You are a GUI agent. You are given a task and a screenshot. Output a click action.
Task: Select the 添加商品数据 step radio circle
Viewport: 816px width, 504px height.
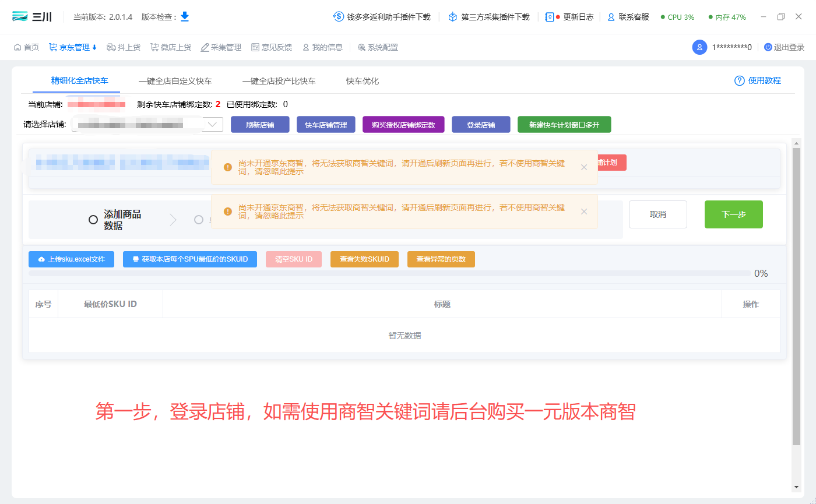tap(93, 220)
